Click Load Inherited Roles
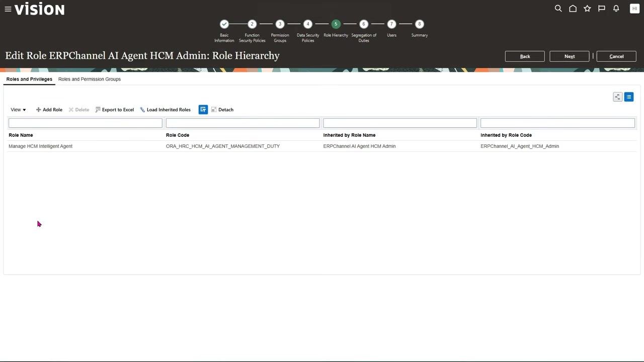This screenshot has height=362, width=644. coord(166,110)
